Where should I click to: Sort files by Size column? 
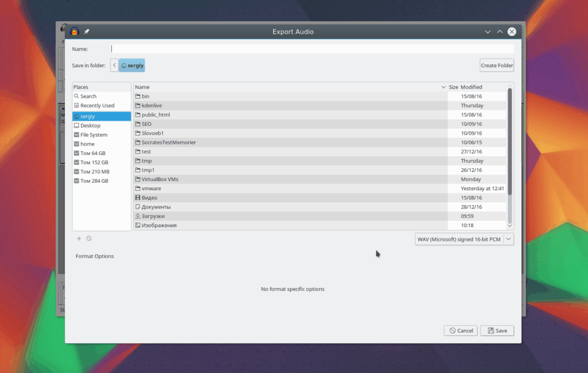[x=454, y=87]
